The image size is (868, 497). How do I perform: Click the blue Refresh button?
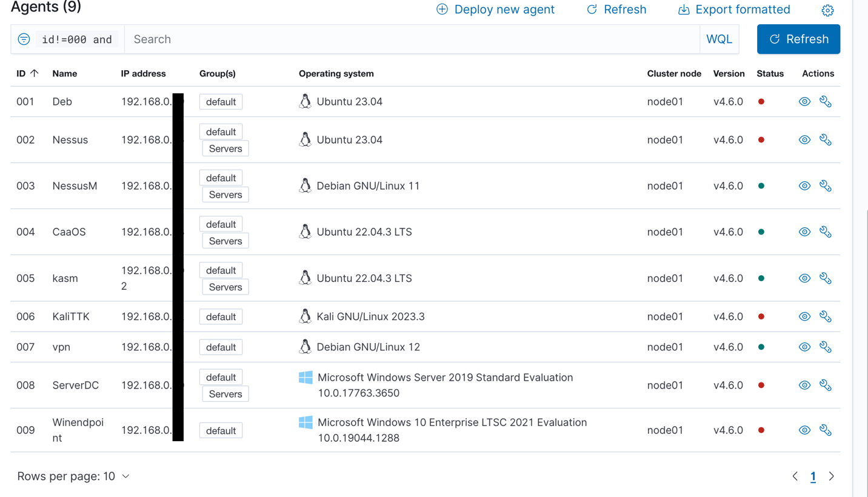tap(798, 39)
